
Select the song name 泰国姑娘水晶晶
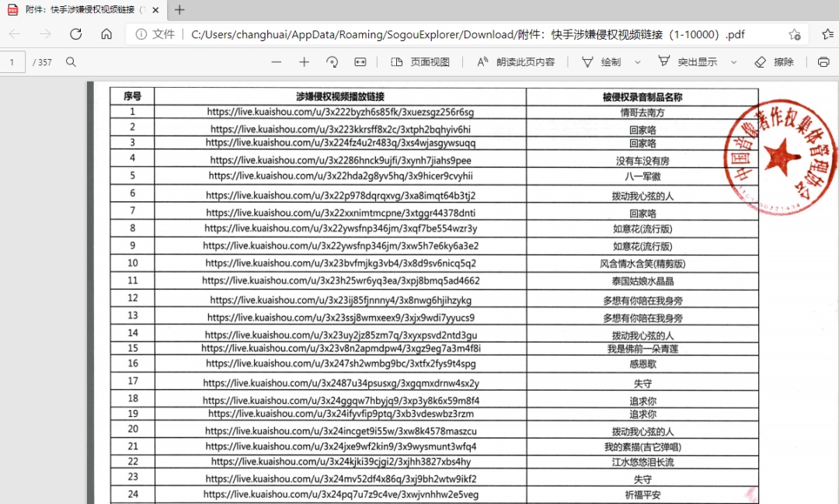(642, 281)
